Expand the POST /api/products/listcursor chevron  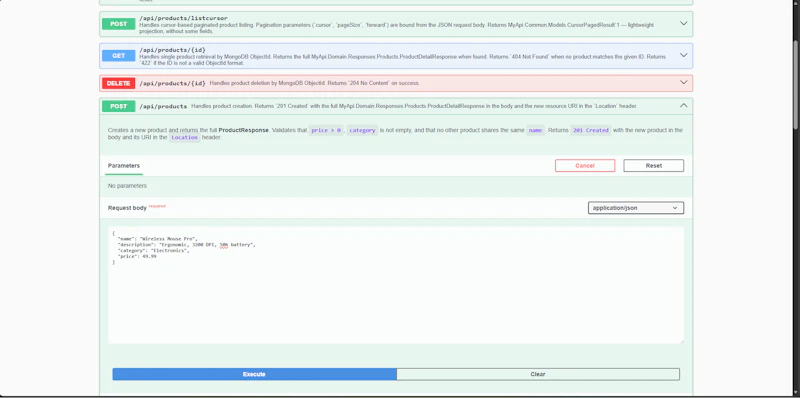coord(684,23)
